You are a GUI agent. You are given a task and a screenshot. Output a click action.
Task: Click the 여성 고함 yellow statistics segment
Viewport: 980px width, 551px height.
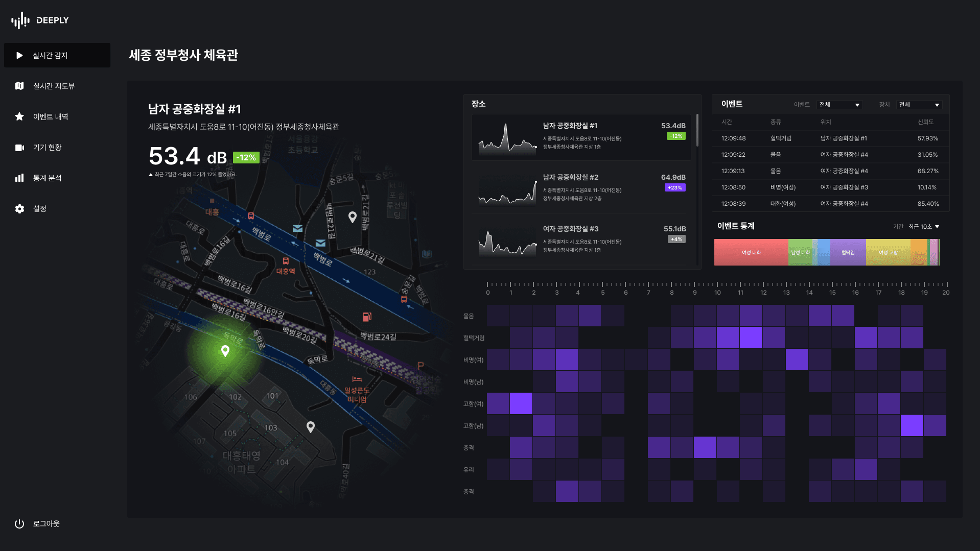point(888,252)
